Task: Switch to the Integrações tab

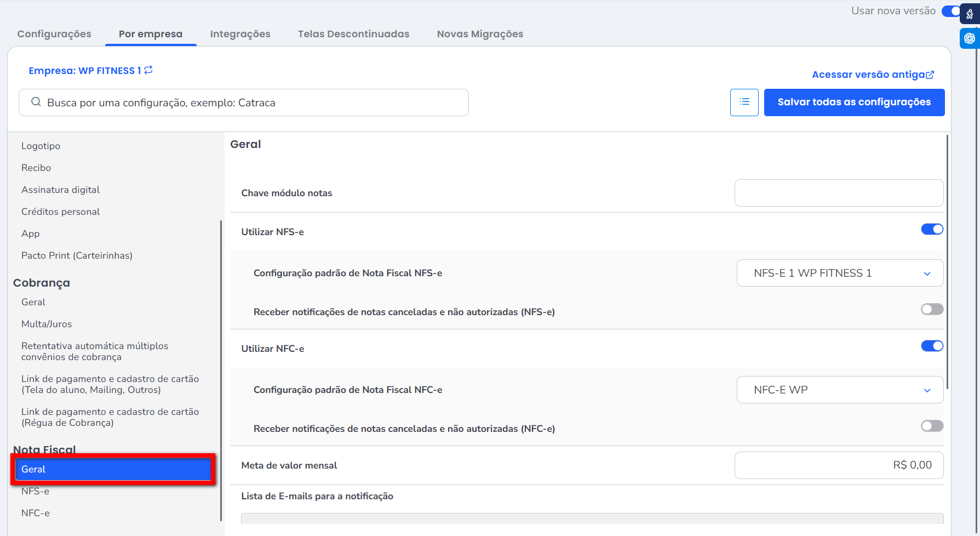Action: 240,34
